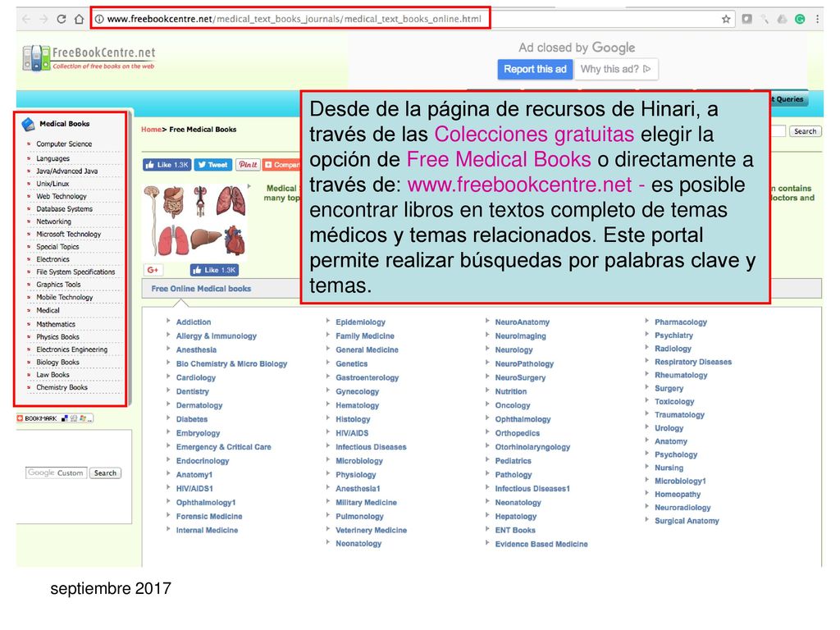This screenshot has height=630, width=840.
Task: Open the Evidence Based Medicine link
Action: tap(541, 545)
